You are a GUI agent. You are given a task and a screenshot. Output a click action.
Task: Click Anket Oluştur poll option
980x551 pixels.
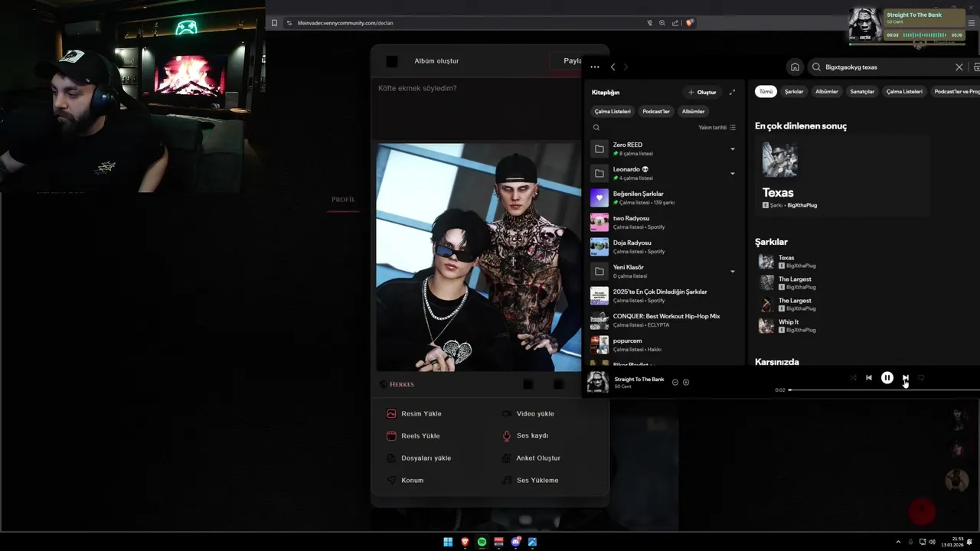(531, 458)
